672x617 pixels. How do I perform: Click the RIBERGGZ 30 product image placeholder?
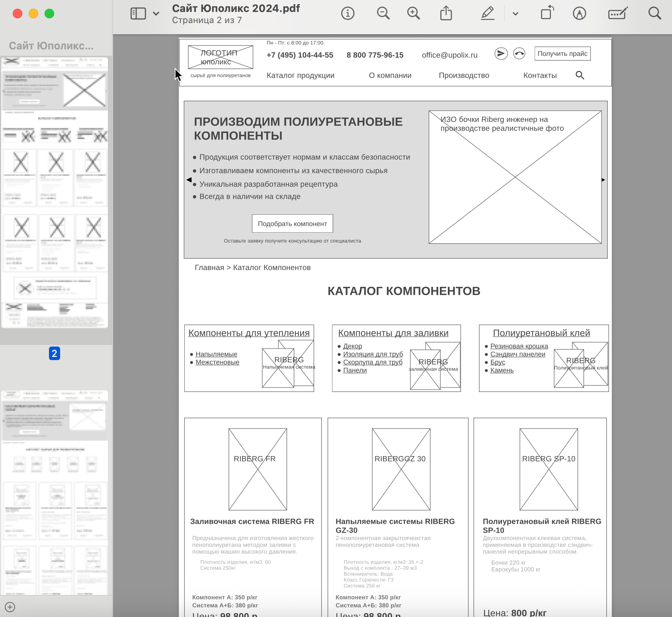tap(401, 469)
